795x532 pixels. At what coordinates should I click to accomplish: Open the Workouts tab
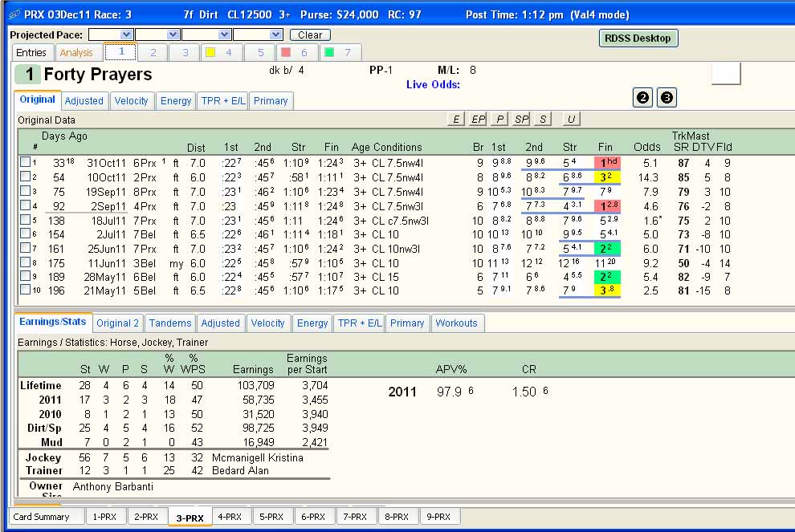tap(457, 323)
